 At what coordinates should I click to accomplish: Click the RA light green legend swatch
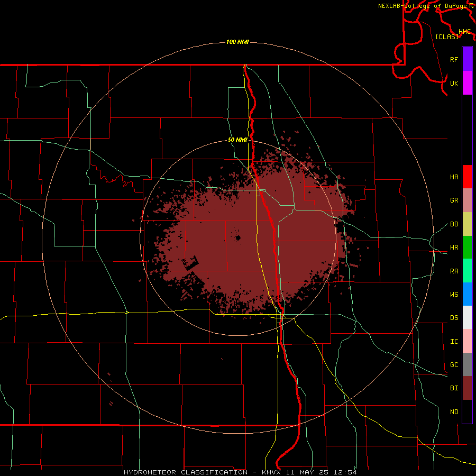tap(467, 271)
